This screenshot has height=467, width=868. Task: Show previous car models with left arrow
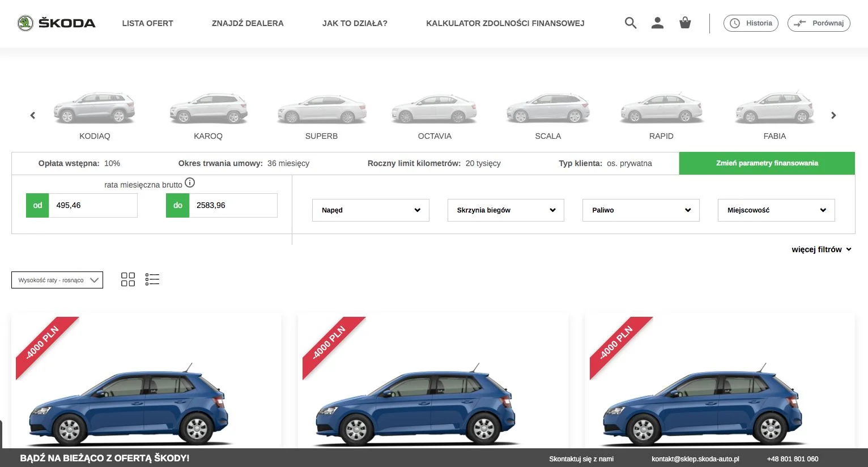click(x=33, y=116)
